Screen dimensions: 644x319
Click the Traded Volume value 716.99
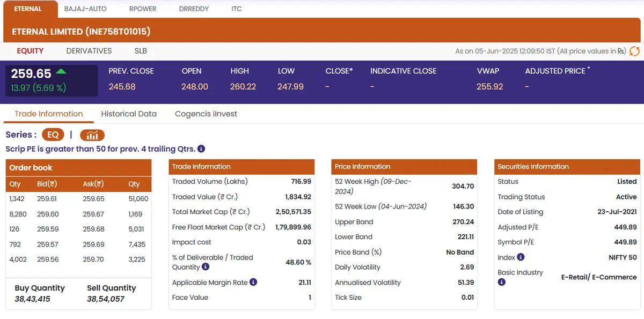301,182
